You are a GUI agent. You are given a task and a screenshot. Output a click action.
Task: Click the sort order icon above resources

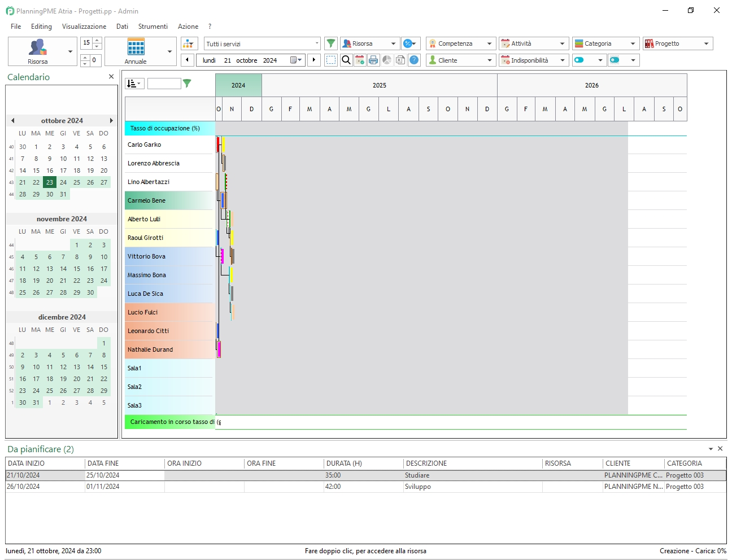pyautogui.click(x=134, y=84)
